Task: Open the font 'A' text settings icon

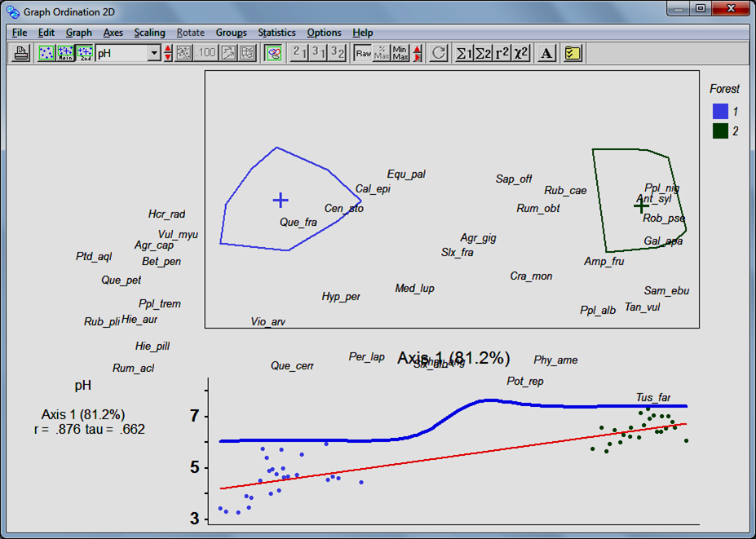Action: 547,53
